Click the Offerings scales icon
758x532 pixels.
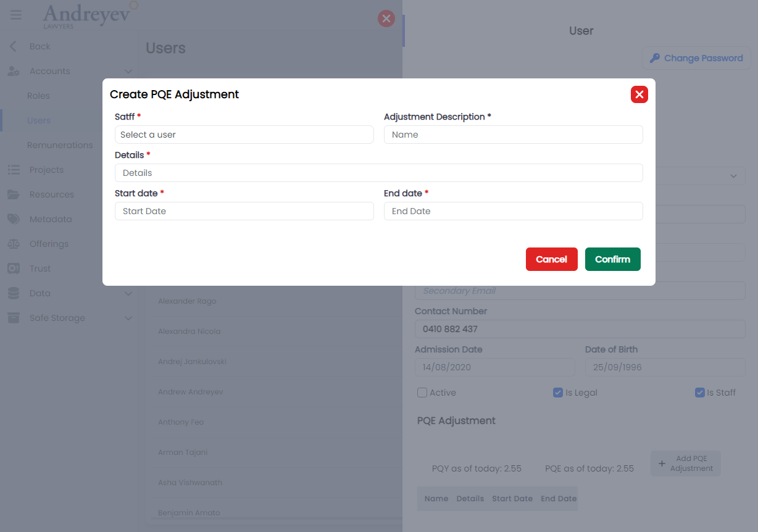click(14, 244)
